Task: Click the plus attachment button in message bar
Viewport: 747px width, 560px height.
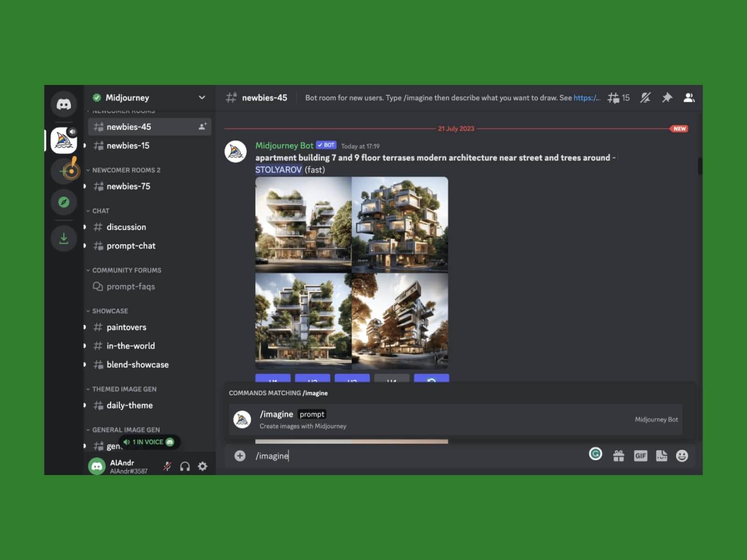Action: point(240,456)
